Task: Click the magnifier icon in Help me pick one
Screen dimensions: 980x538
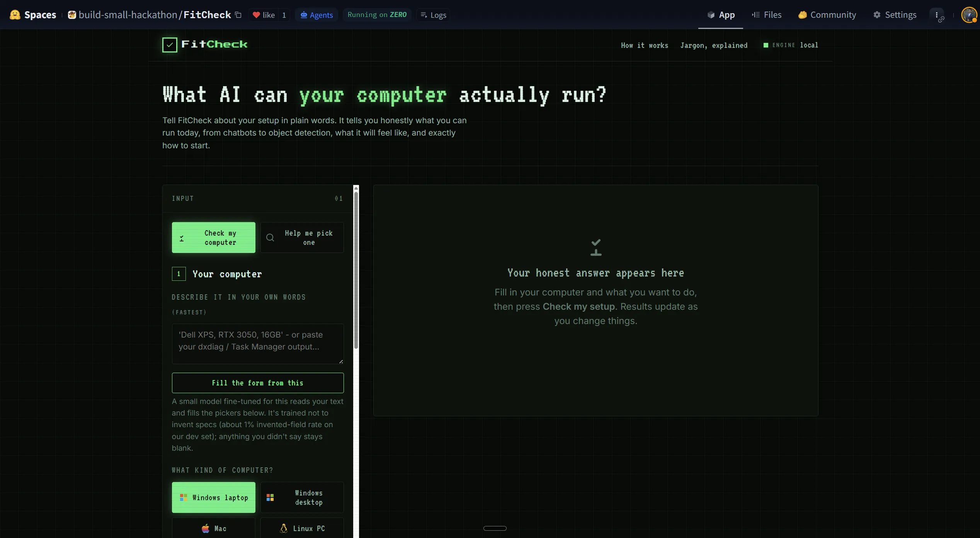Action: [x=270, y=238]
